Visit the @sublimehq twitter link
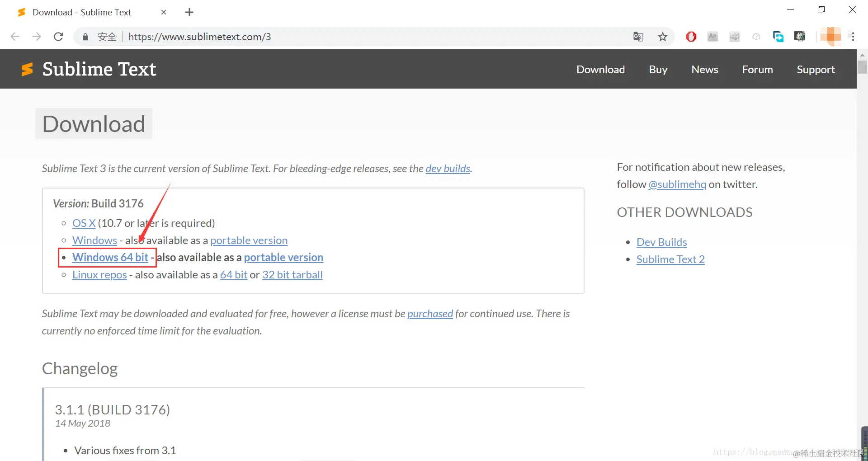This screenshot has width=868, height=461. pyautogui.click(x=677, y=184)
